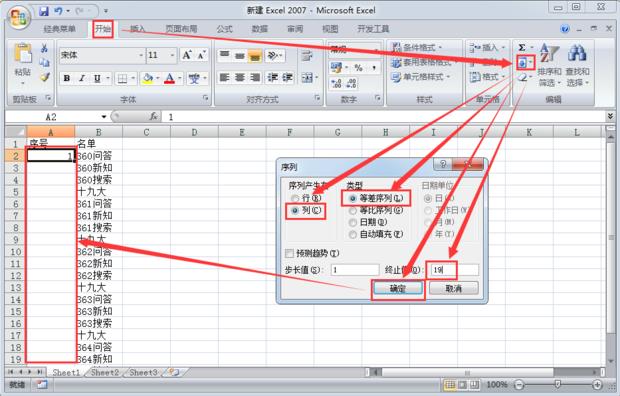This screenshot has height=396, width=620.
Task: Click the Format Painter brush icon
Action: click(45, 77)
